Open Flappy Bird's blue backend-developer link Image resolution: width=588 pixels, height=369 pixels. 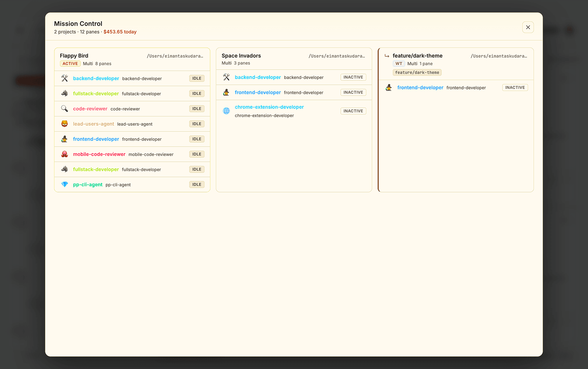96,78
